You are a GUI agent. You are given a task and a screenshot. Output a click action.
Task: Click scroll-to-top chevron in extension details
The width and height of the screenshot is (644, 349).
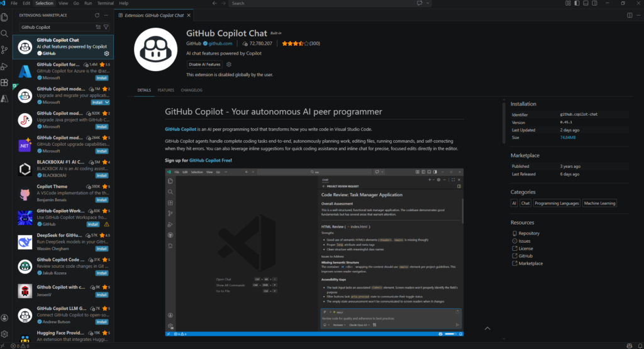point(487,328)
